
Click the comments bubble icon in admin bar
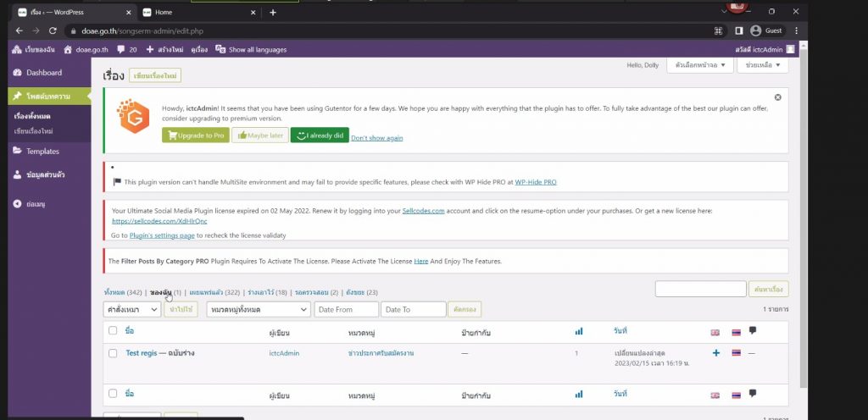point(121,50)
